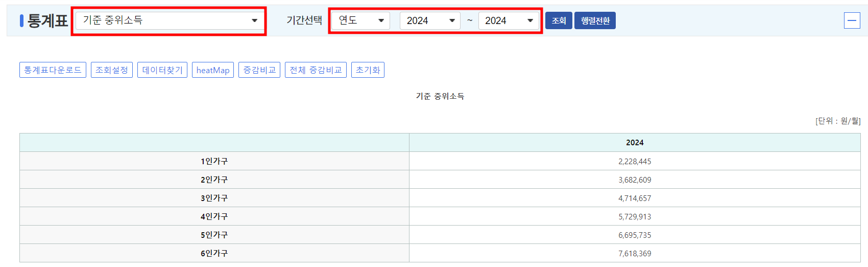This screenshot has height=267, width=868.
Task: Reset the table with 초기화
Action: click(368, 70)
